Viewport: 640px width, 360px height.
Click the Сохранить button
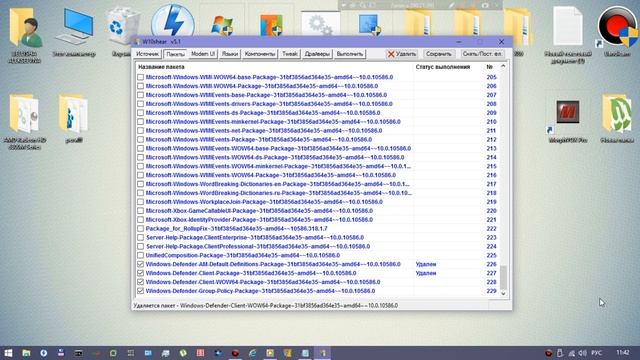tap(439, 54)
